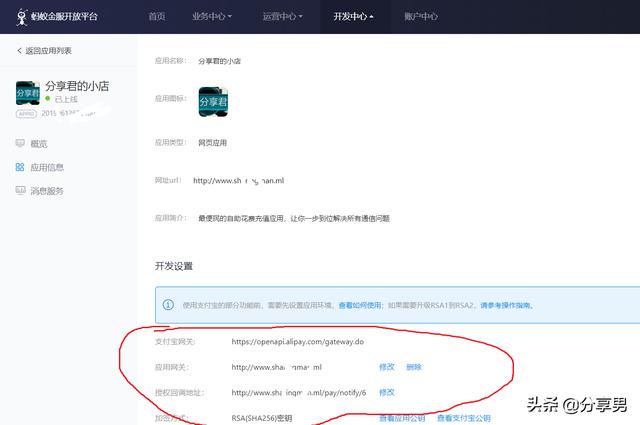Click the 应用图标 app icon image
The height and width of the screenshot is (425, 640).
pyautogui.click(x=213, y=102)
